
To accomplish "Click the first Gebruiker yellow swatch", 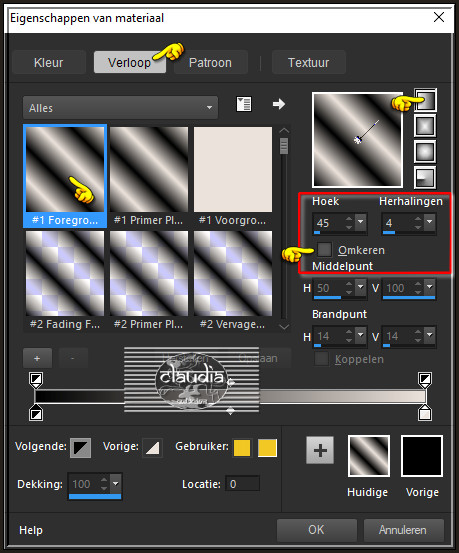I will 242,448.
